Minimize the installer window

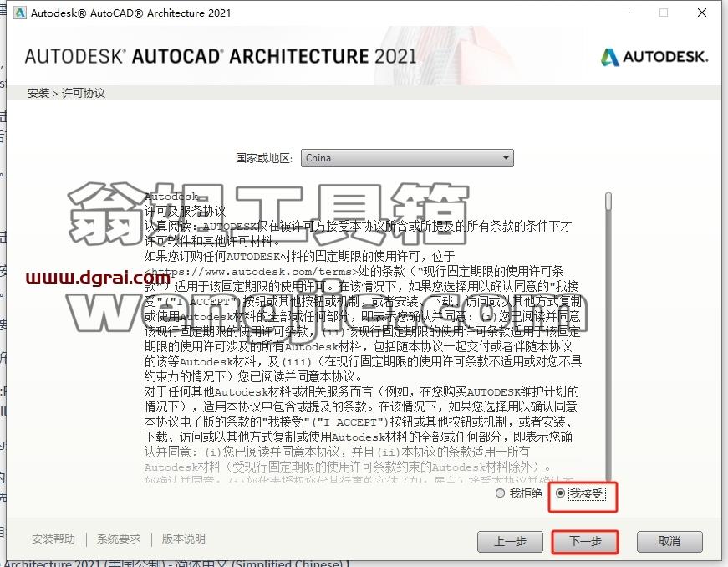(626, 13)
